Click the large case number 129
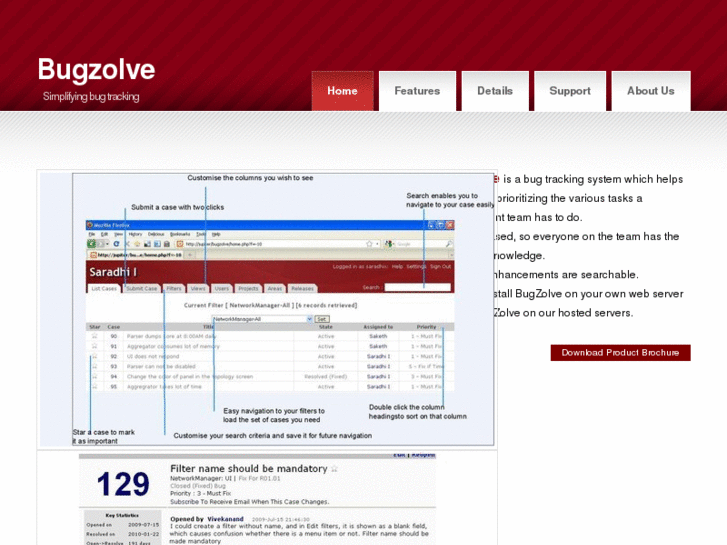The width and height of the screenshot is (727, 545). pos(123,484)
